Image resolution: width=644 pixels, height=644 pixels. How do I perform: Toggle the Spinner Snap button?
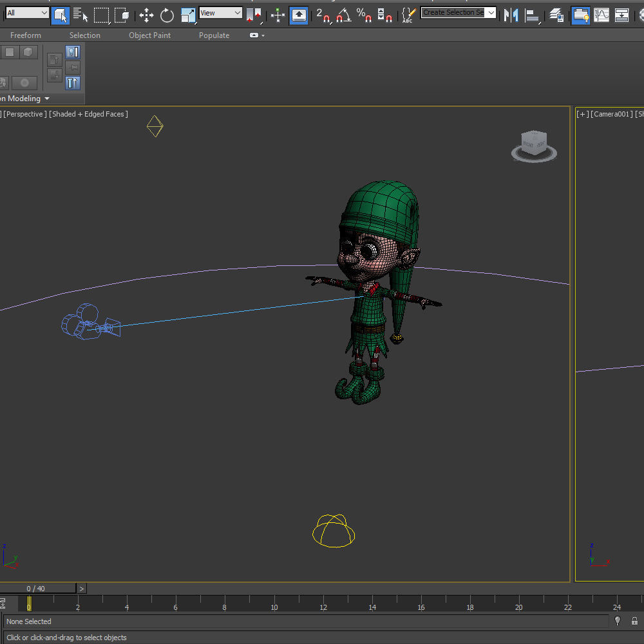(x=384, y=15)
